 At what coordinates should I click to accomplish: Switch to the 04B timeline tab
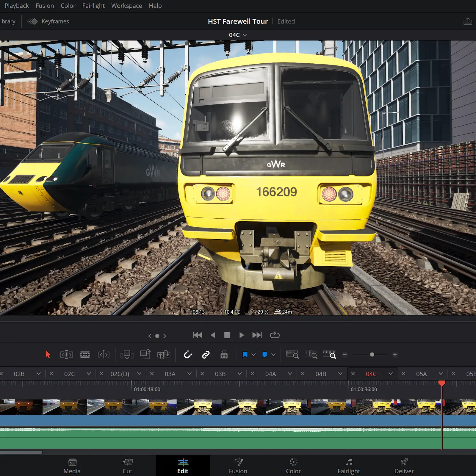pyautogui.click(x=321, y=374)
